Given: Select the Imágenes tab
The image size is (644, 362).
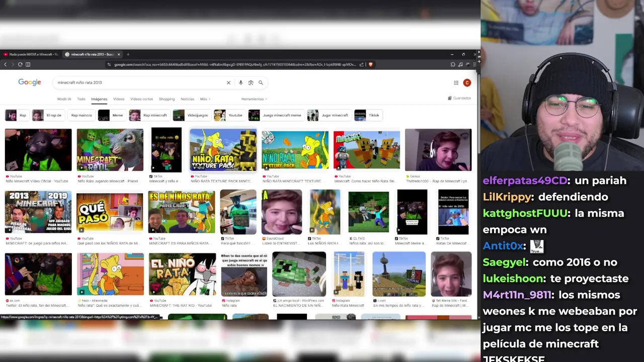Looking at the screenshot, I should (99, 99).
